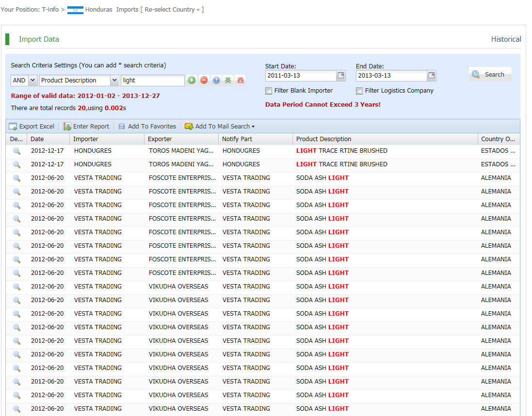Sort by Country O... column header
The height and width of the screenshot is (416, 532).
tap(499, 139)
